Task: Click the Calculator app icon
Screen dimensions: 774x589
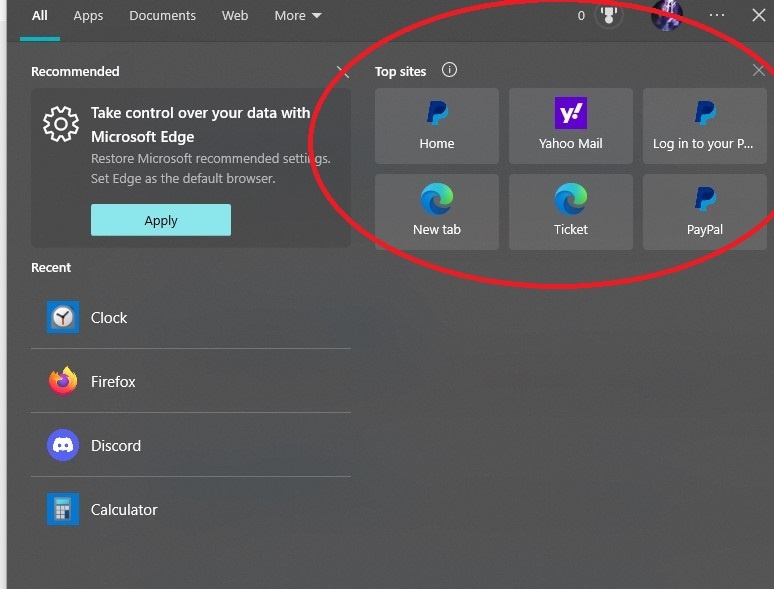Action: point(63,509)
